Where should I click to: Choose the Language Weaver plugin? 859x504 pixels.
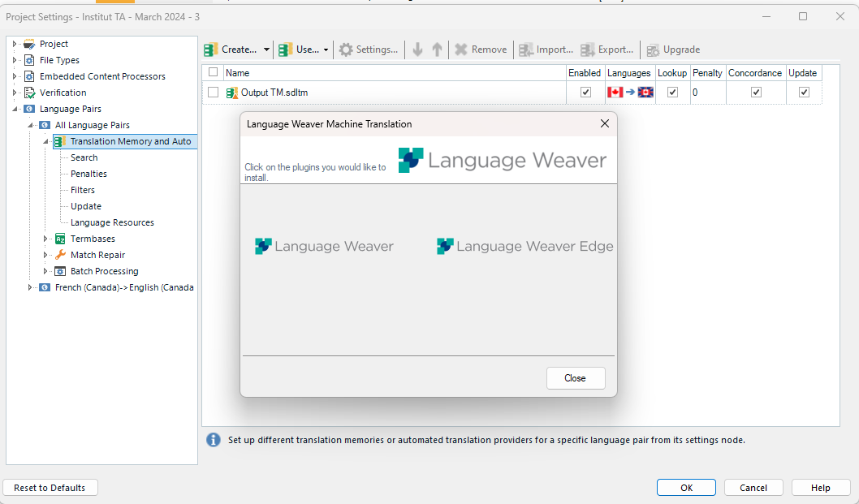click(x=324, y=247)
